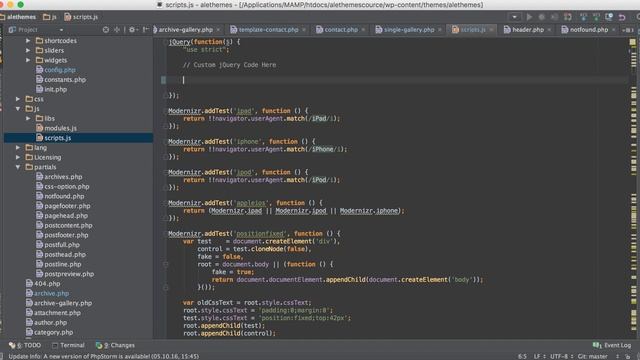Viewport: 640px width, 360px height.
Task: Click the VCS update project icon
Action: click(x=583, y=17)
